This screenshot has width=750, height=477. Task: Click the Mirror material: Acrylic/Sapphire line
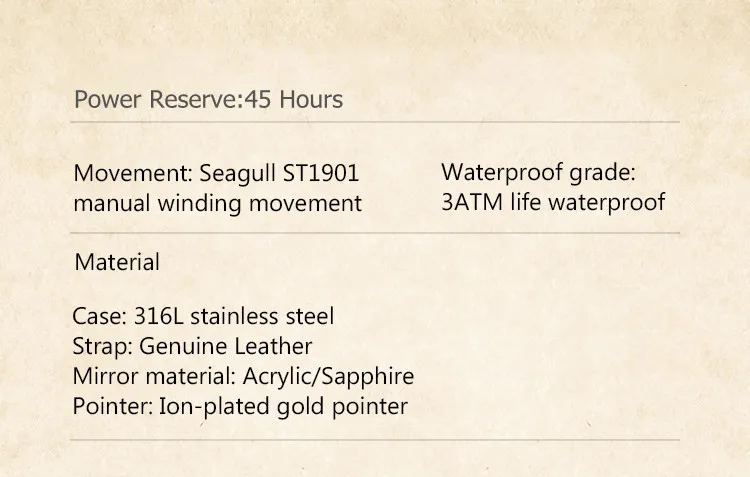tap(243, 377)
